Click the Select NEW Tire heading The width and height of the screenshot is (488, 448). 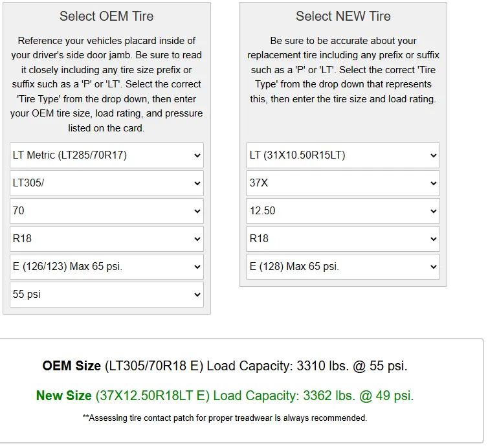pos(343,16)
